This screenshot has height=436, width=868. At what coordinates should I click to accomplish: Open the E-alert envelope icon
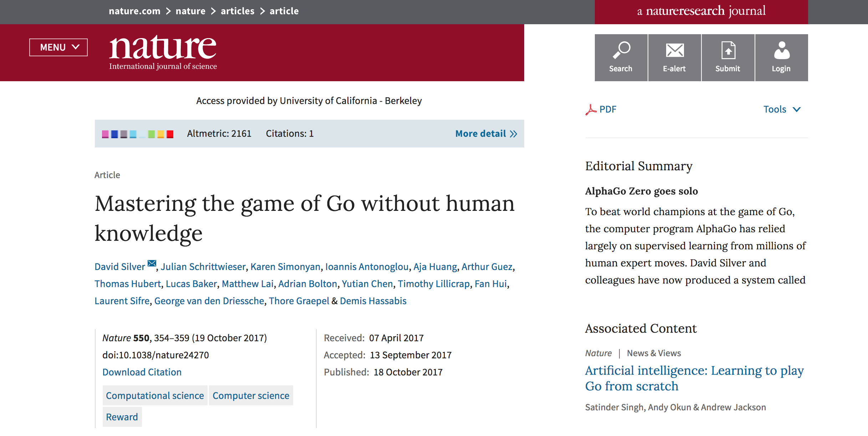[674, 58]
